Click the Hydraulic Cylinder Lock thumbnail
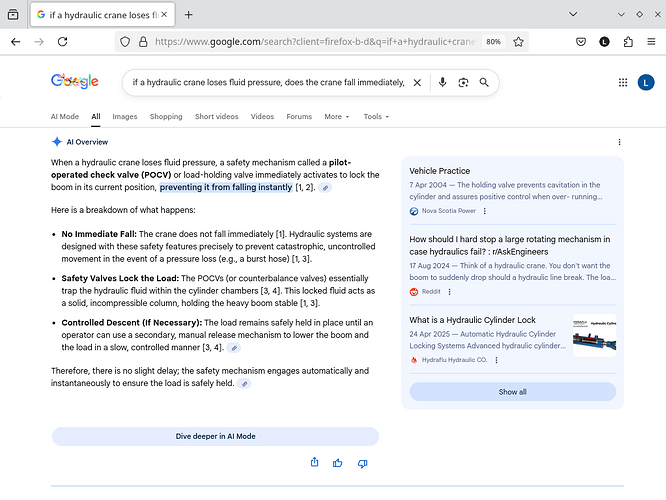This screenshot has height=500, width=666. tap(594, 335)
